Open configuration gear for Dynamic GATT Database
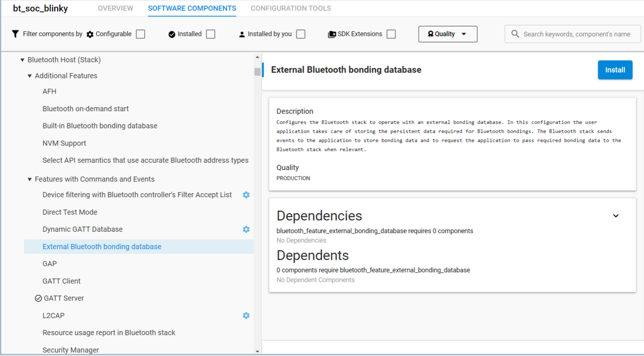The image size is (644, 356). click(246, 229)
